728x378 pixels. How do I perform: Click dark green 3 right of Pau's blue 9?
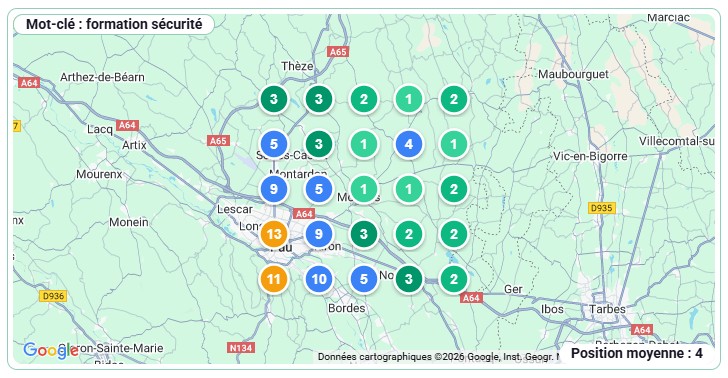(x=364, y=234)
